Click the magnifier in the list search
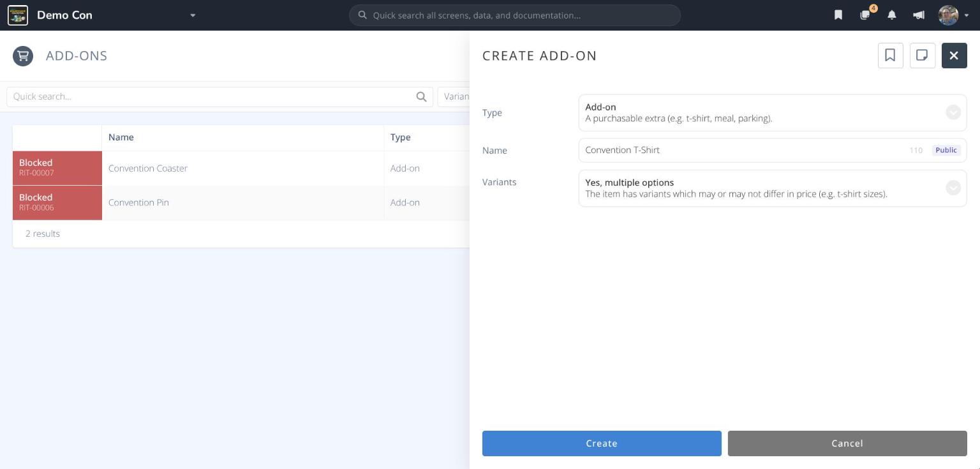Image resolution: width=980 pixels, height=469 pixels. 421,96
